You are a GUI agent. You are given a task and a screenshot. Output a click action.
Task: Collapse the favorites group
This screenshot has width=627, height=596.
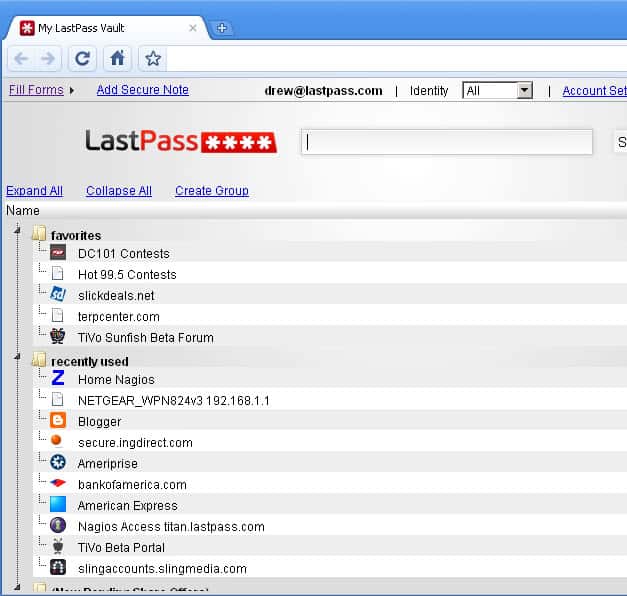point(17,235)
